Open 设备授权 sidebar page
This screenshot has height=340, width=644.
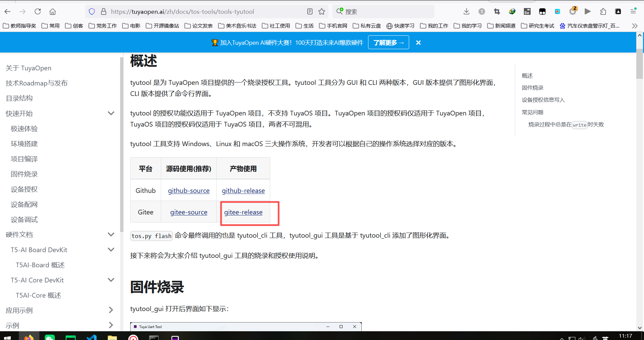(24, 189)
